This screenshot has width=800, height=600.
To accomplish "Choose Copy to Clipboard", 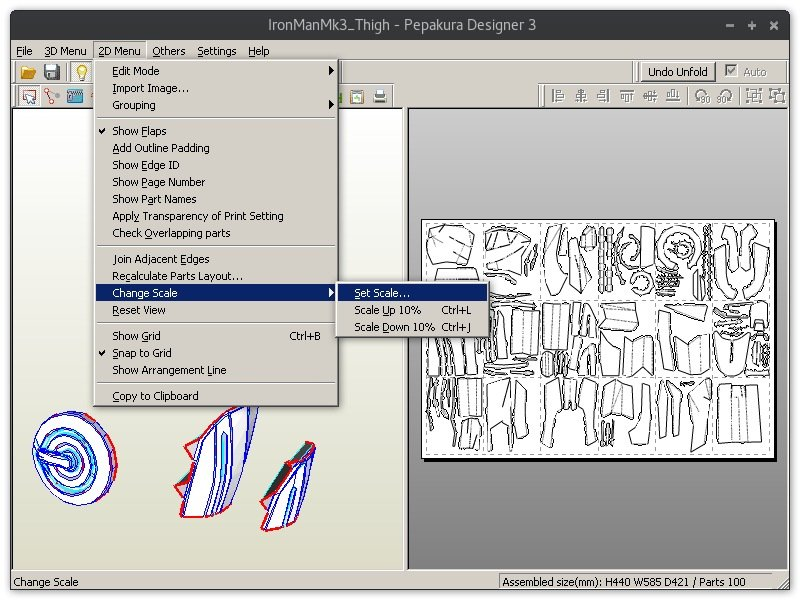I will tap(216, 396).
